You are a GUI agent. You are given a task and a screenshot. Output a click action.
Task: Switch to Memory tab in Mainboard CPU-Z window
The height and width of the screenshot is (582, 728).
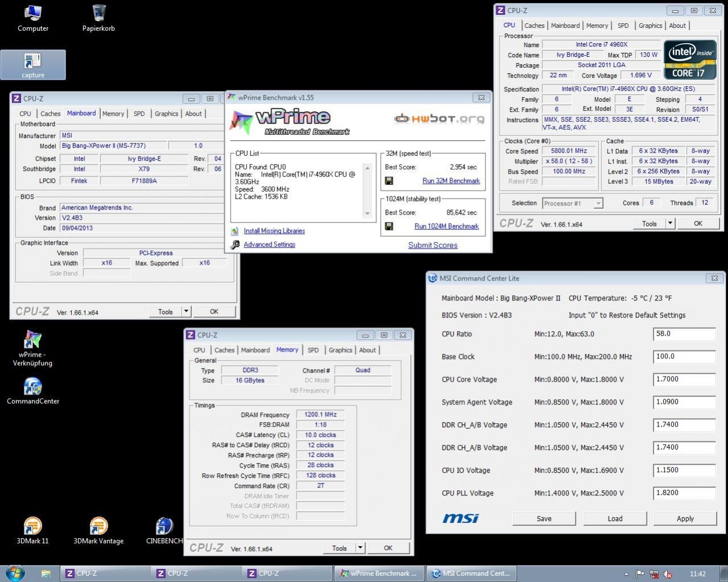coord(113,114)
